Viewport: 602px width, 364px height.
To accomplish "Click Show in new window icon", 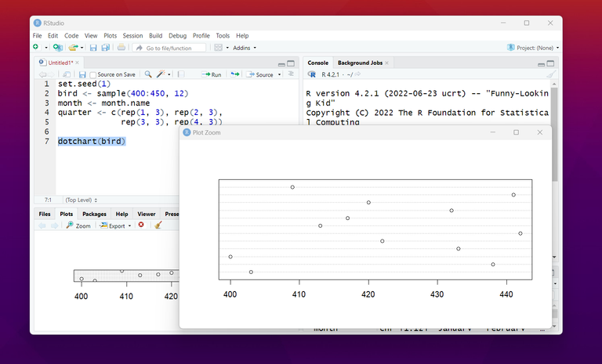I will (67, 74).
